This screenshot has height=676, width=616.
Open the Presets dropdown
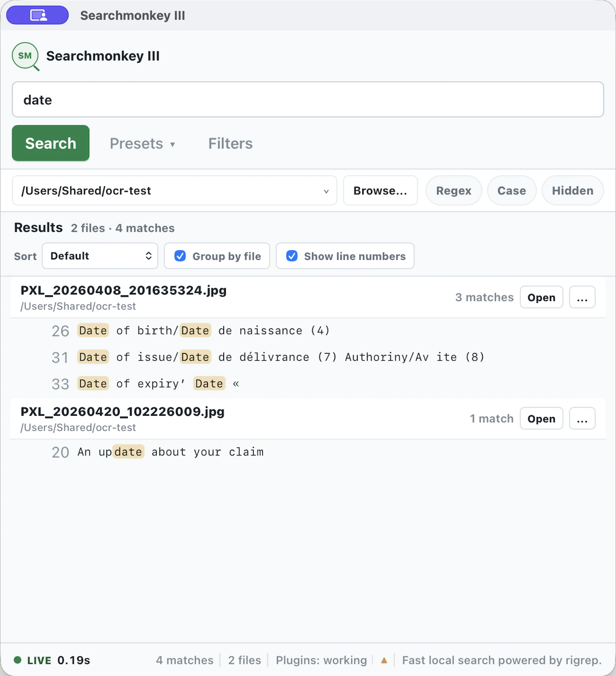point(142,143)
